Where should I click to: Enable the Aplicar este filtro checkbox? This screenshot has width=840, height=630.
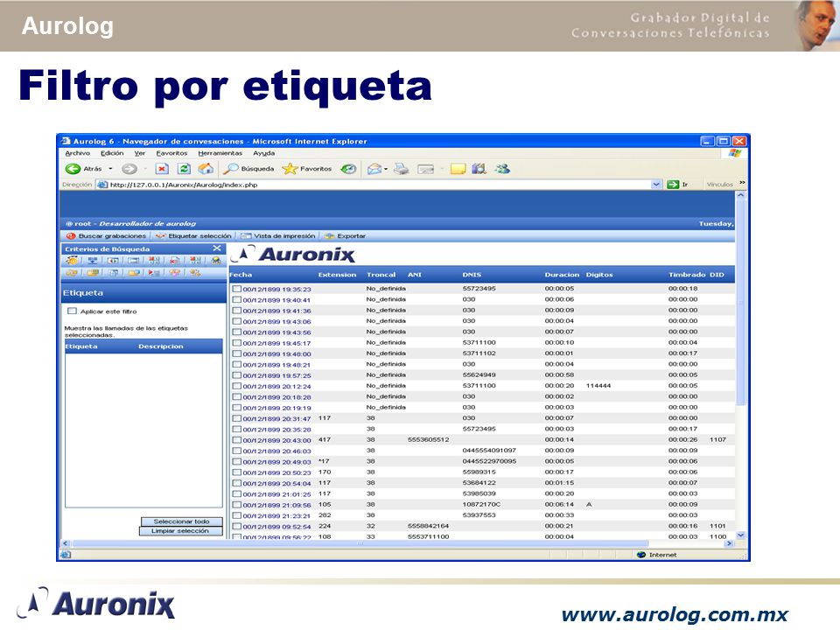[73, 311]
